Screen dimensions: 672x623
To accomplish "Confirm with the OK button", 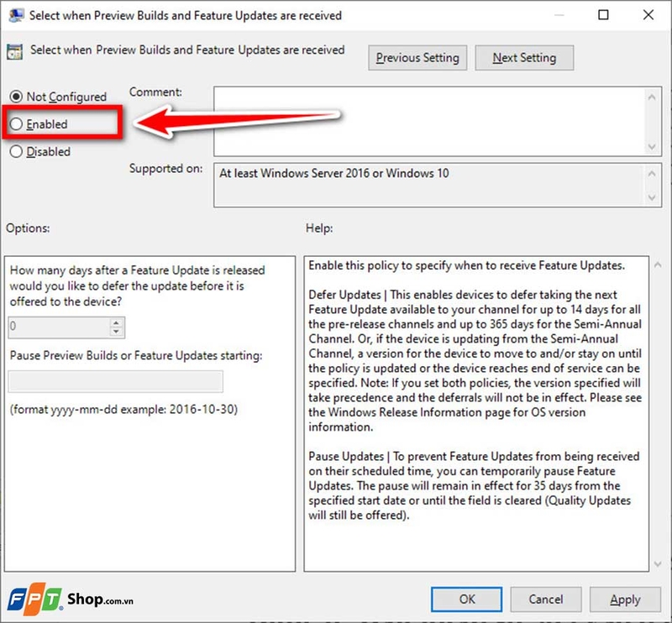I will tap(466, 599).
